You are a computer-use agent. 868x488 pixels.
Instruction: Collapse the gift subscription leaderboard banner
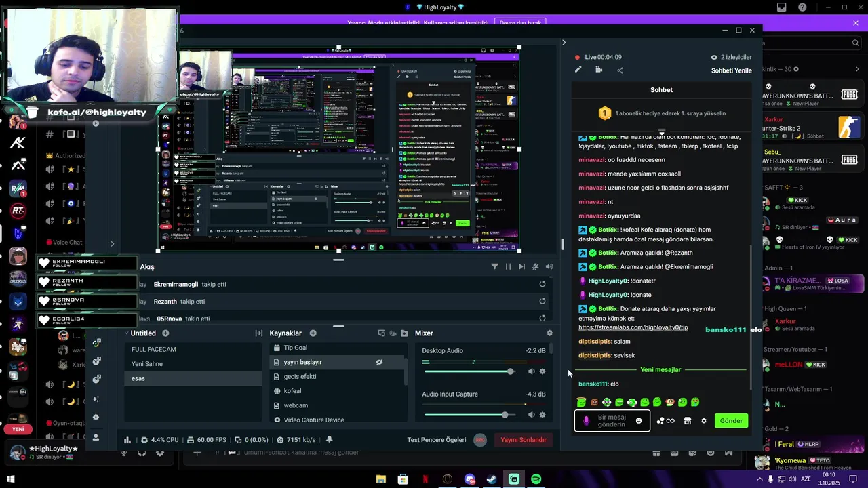click(x=661, y=131)
